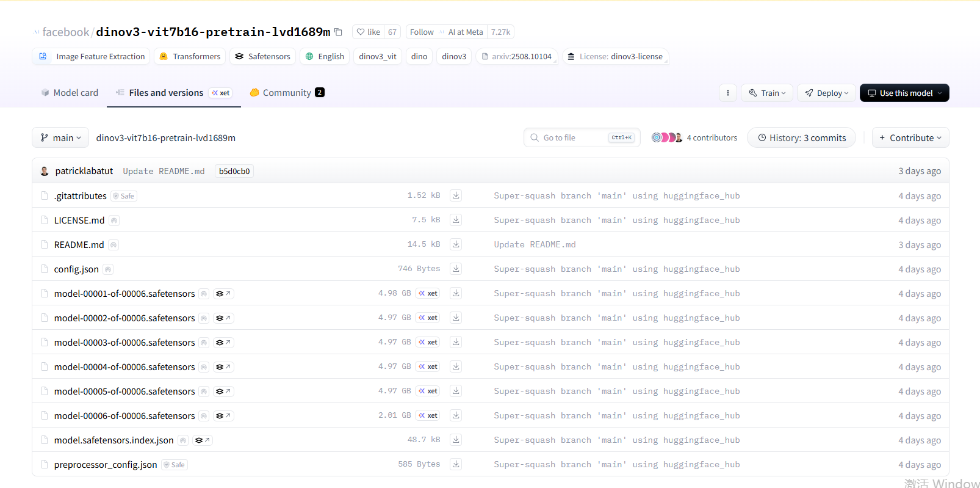The width and height of the screenshot is (980, 488).
Task: Open safetensors viewer for model-00001-of-00006
Action: pyautogui.click(x=223, y=294)
